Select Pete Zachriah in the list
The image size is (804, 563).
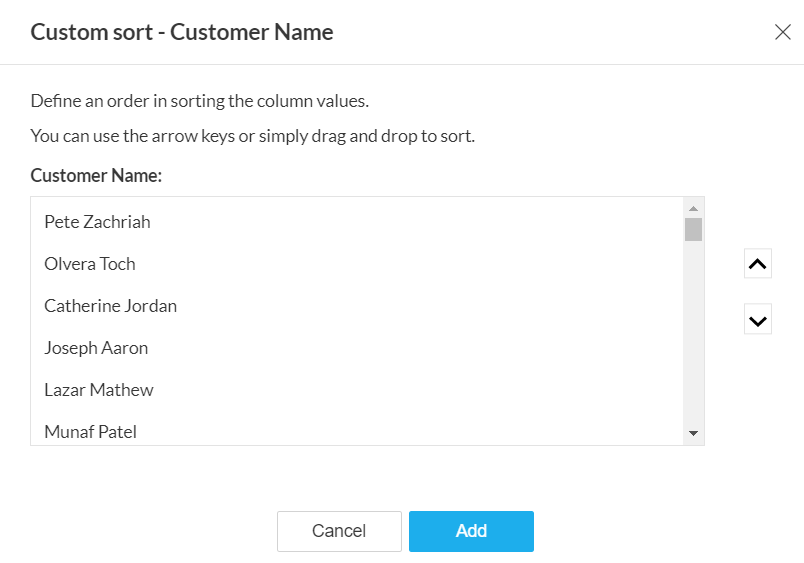pos(97,222)
